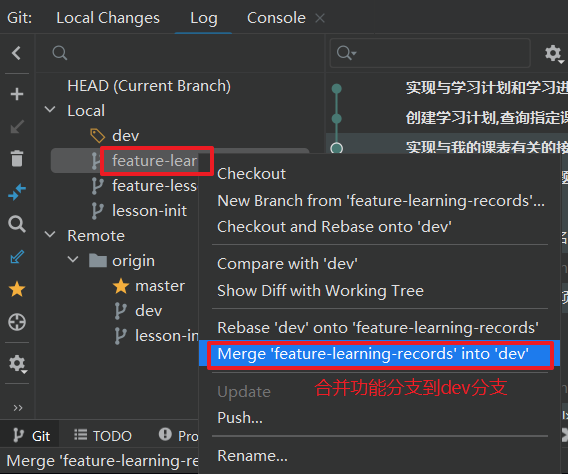This screenshot has width=568, height=474.
Task: Click the hollow commit node in graph
Action: (x=337, y=148)
